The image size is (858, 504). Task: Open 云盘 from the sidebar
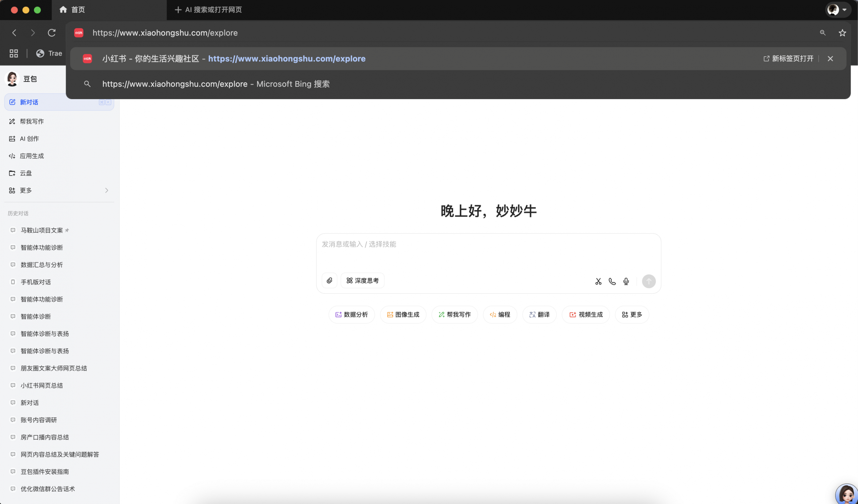(x=25, y=173)
